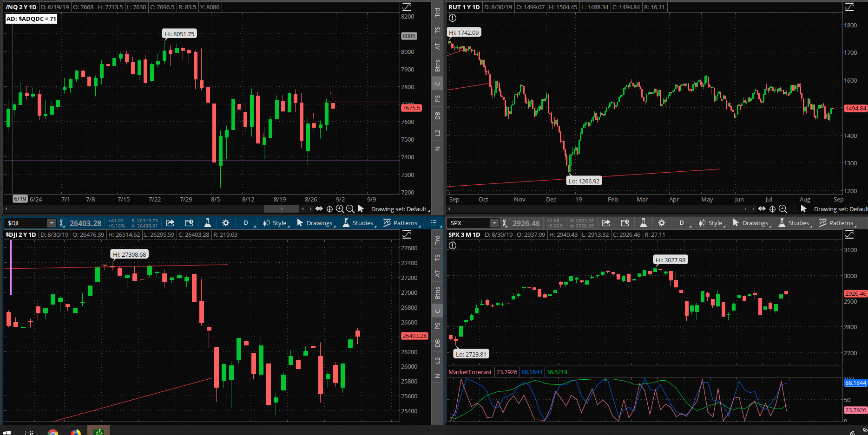Open chart settings gear in the SPX toolbar
This screenshot has width=868, height=435.
[x=662, y=223]
